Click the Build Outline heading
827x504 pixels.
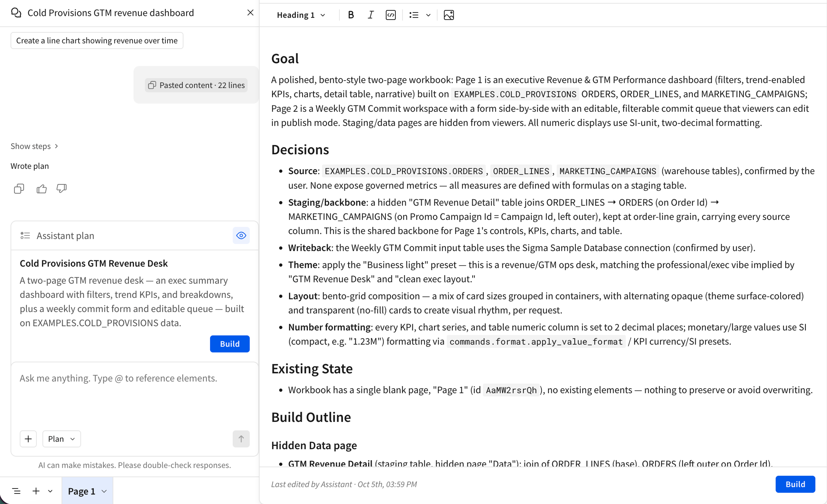(x=311, y=417)
